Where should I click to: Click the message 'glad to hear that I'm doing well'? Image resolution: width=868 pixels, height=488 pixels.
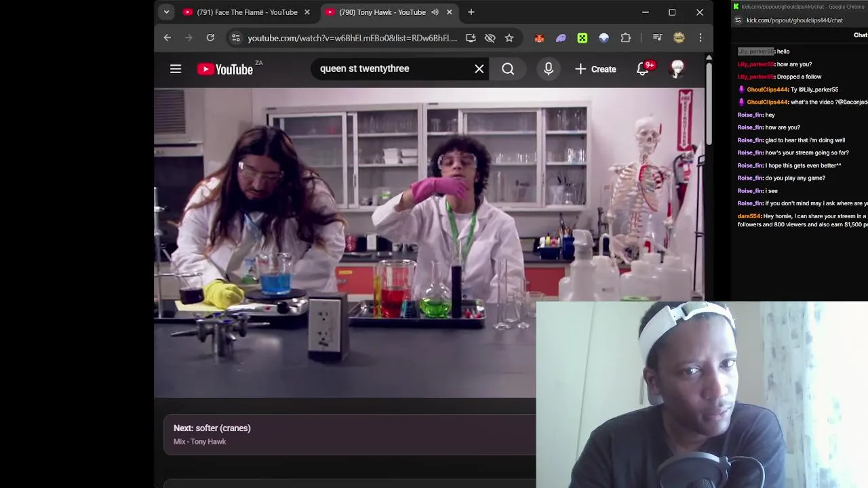click(805, 140)
